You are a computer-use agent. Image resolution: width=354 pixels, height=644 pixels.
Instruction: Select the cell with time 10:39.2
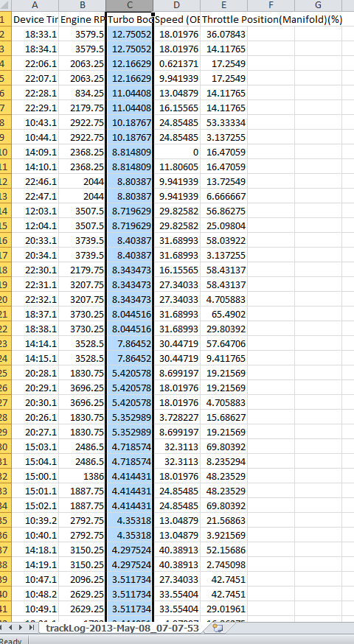[35, 521]
